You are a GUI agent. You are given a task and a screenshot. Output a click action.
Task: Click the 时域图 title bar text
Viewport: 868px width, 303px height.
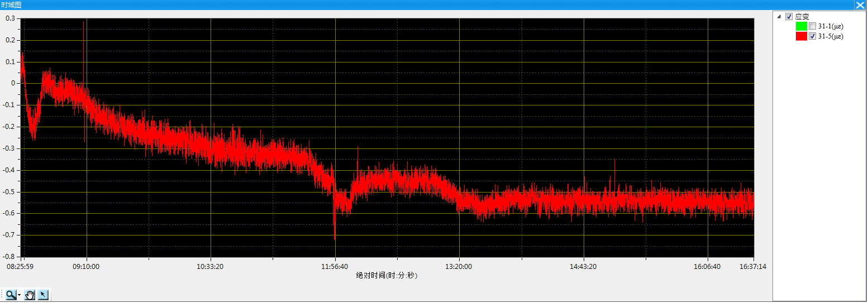pyautogui.click(x=12, y=4)
